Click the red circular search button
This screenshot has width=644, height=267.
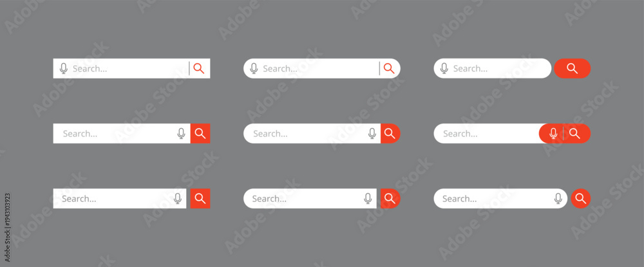pyautogui.click(x=580, y=199)
